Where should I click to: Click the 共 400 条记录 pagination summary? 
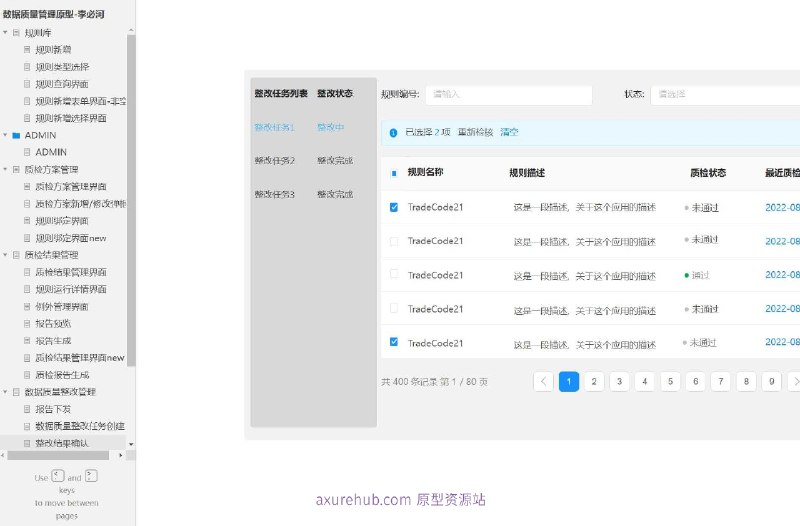(434, 382)
